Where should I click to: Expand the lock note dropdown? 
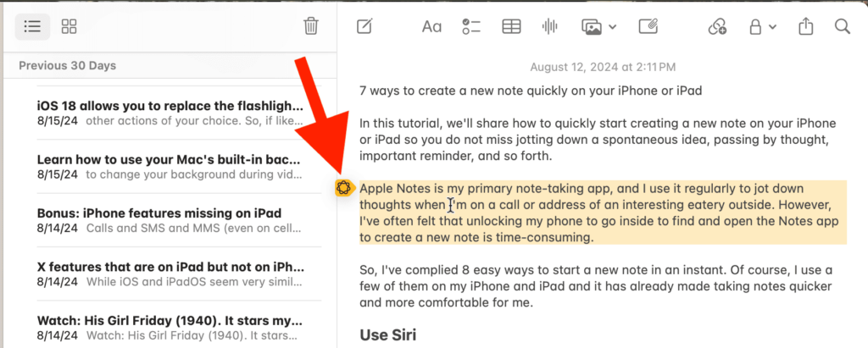point(763,26)
